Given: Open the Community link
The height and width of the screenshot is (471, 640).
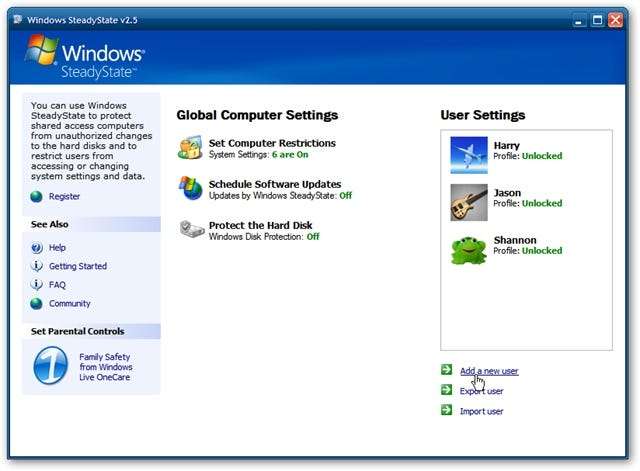Looking at the screenshot, I should (70, 304).
